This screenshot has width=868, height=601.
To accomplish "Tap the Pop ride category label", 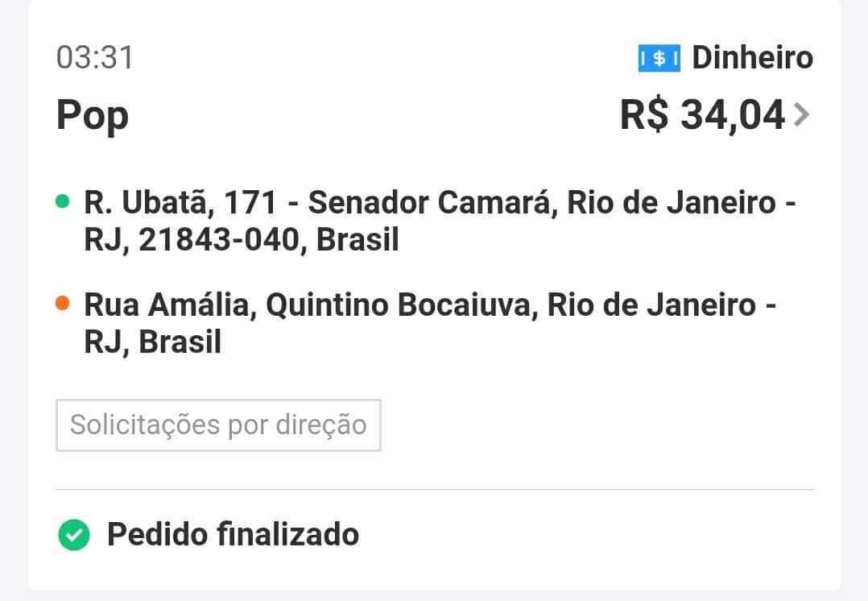I will click(93, 116).
